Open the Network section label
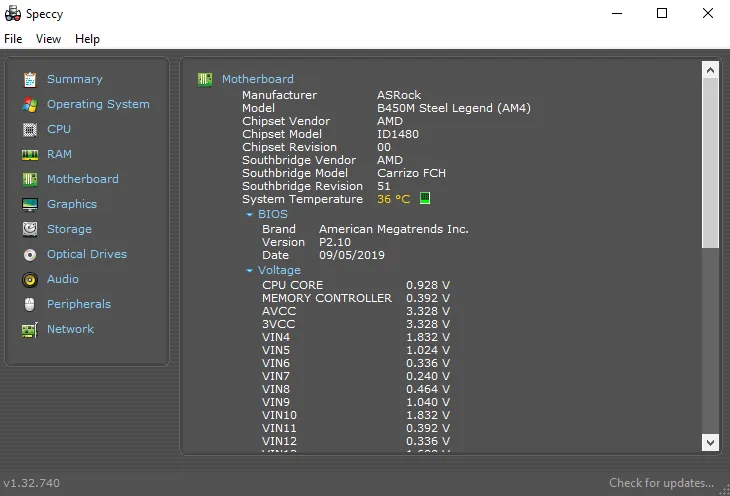Viewport: 730px width, 496px height. click(x=70, y=329)
